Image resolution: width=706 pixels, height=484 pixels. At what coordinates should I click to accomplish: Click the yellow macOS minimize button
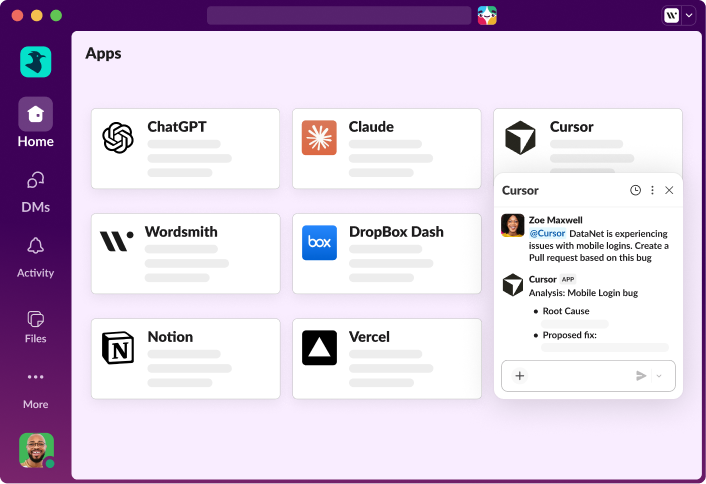[37, 16]
